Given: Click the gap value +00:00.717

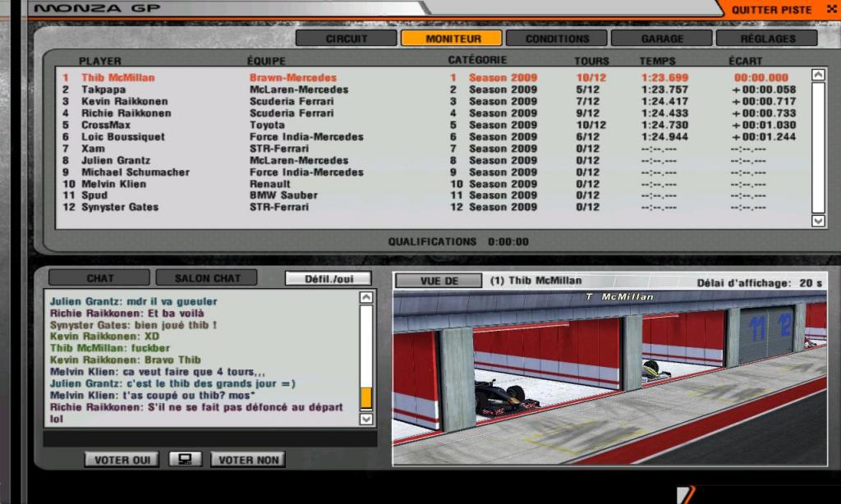Looking at the screenshot, I should click(x=764, y=101).
